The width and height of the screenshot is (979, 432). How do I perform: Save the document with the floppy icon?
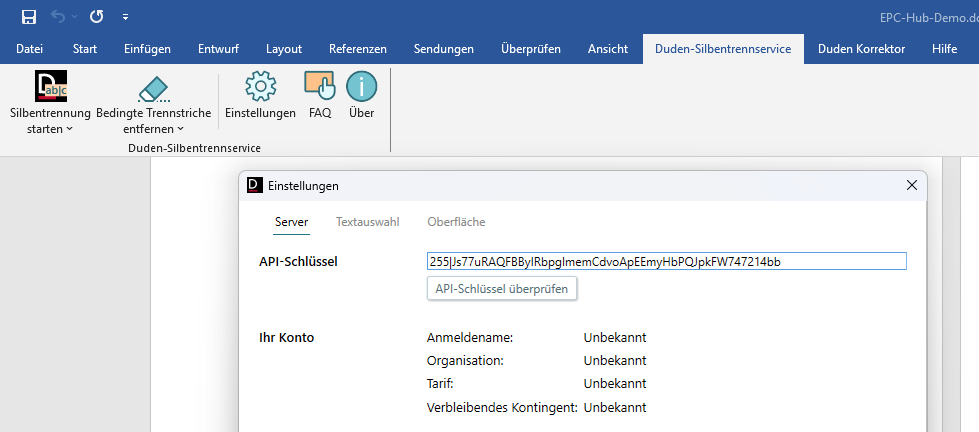point(29,17)
